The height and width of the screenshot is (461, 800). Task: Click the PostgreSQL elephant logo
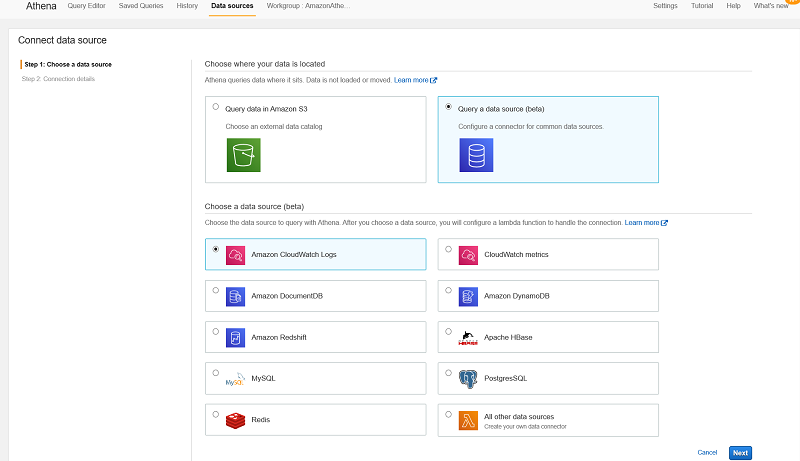pyautogui.click(x=468, y=379)
